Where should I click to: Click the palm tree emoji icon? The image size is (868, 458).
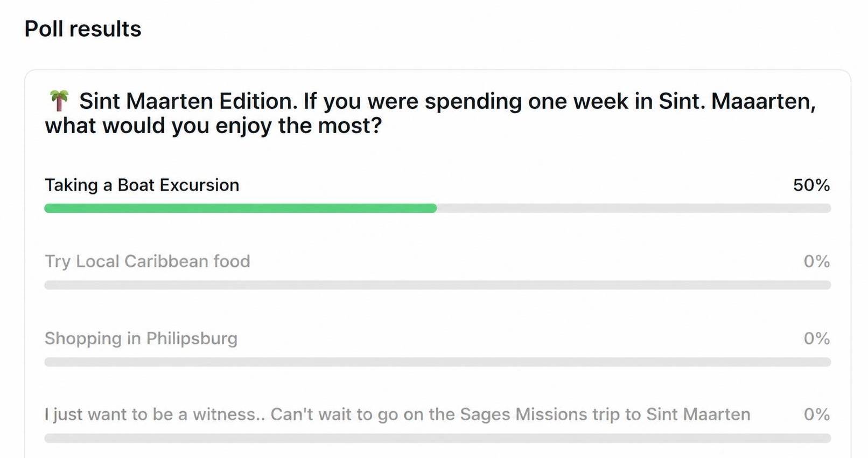(59, 101)
